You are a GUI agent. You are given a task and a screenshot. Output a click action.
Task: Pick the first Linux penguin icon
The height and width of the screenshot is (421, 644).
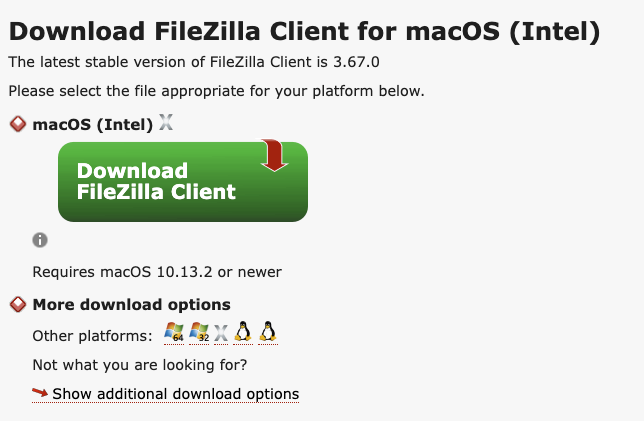coord(243,333)
